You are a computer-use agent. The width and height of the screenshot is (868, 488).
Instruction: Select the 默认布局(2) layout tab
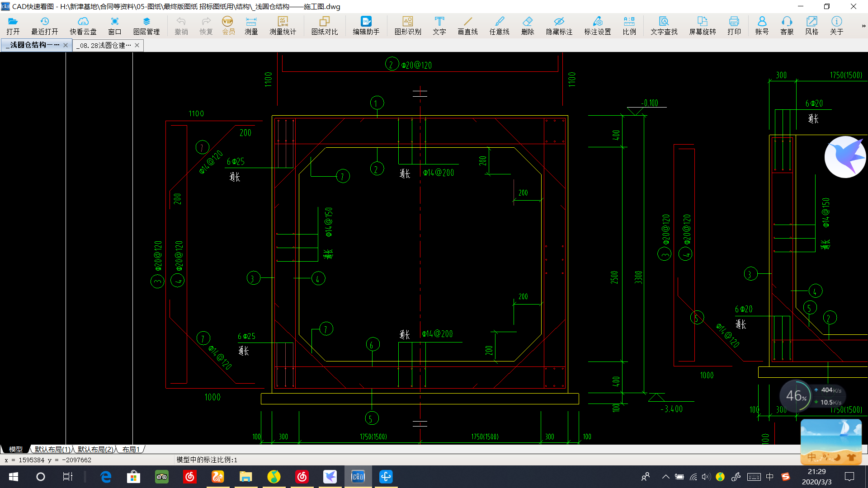pyautogui.click(x=95, y=449)
